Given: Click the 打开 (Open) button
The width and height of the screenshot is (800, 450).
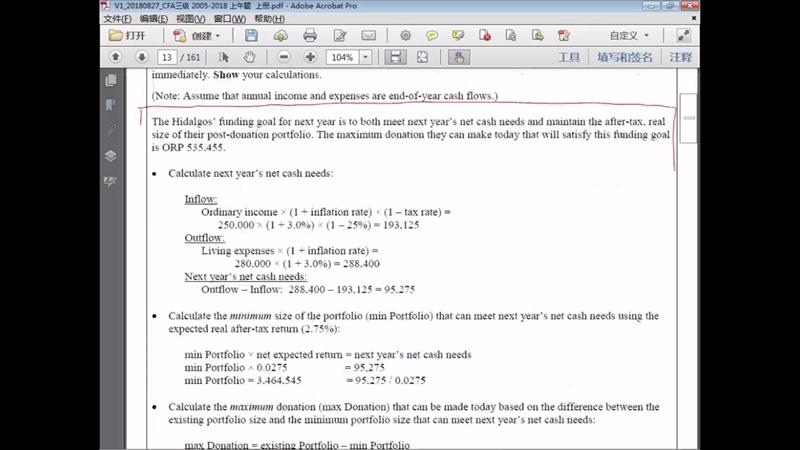Looking at the screenshot, I should pyautogui.click(x=127, y=36).
